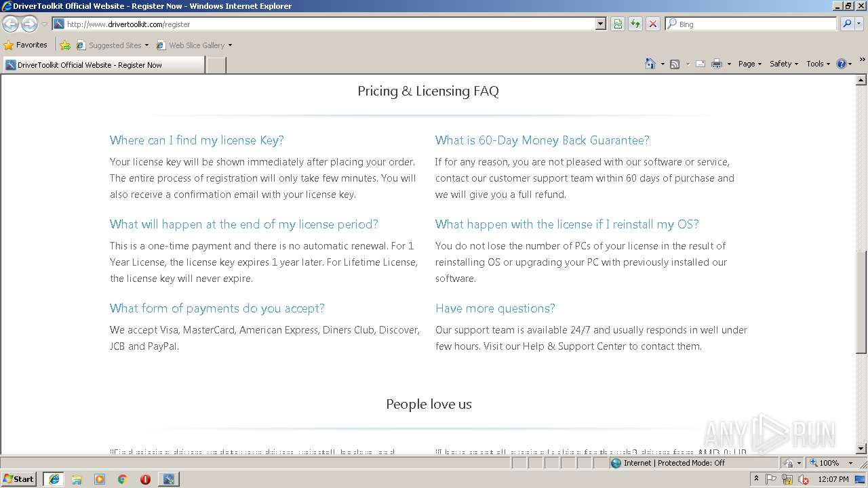Click the scrollbar down arrow

point(861,449)
